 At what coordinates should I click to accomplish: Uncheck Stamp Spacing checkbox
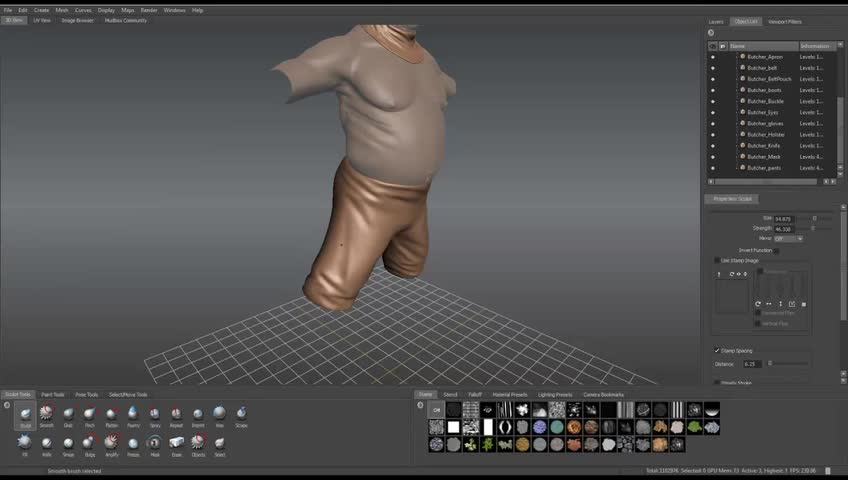[717, 351]
